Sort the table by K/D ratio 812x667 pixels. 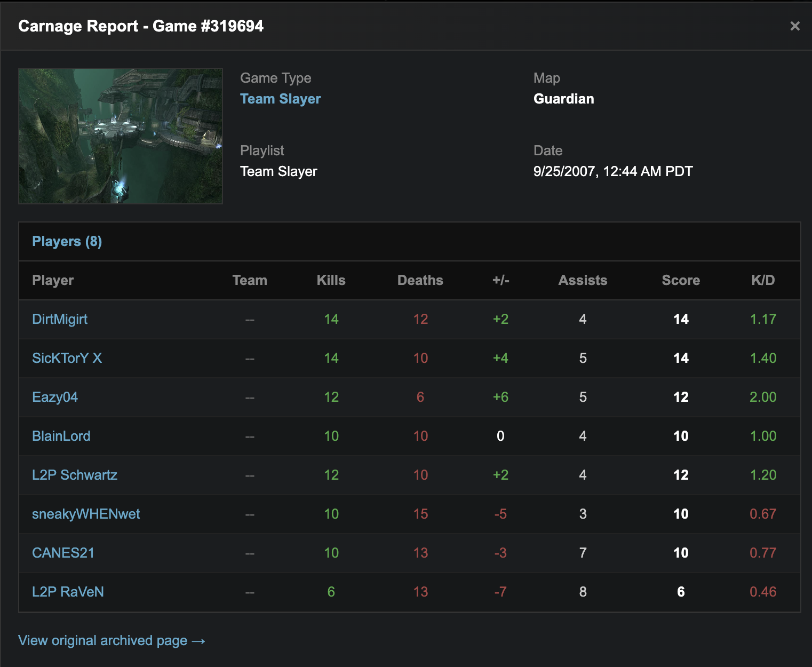click(763, 280)
